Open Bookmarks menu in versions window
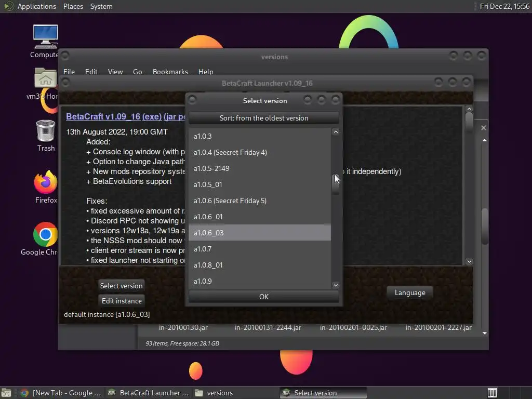The image size is (532, 399). pos(170,72)
